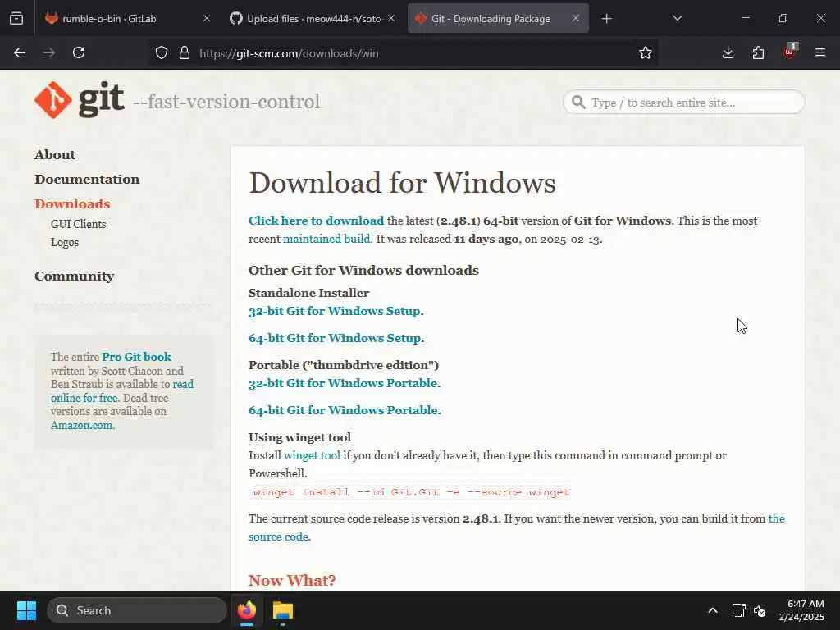Bookmark this page with the star

(646, 53)
